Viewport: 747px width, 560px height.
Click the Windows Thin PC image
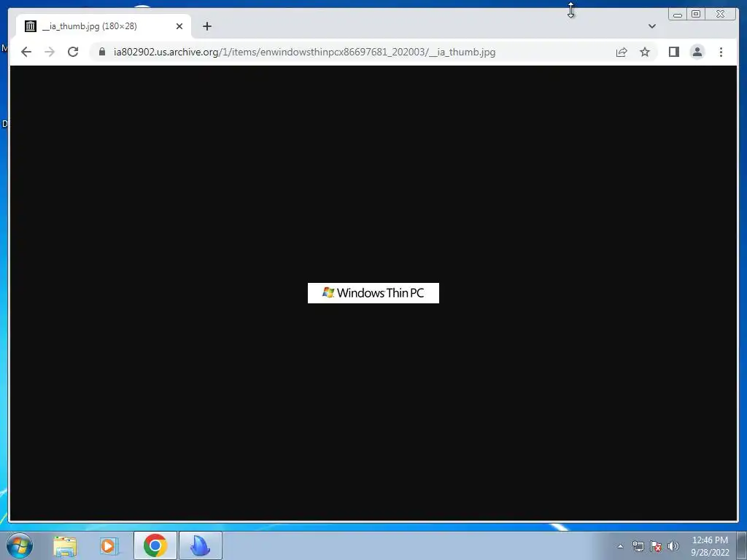[373, 293]
